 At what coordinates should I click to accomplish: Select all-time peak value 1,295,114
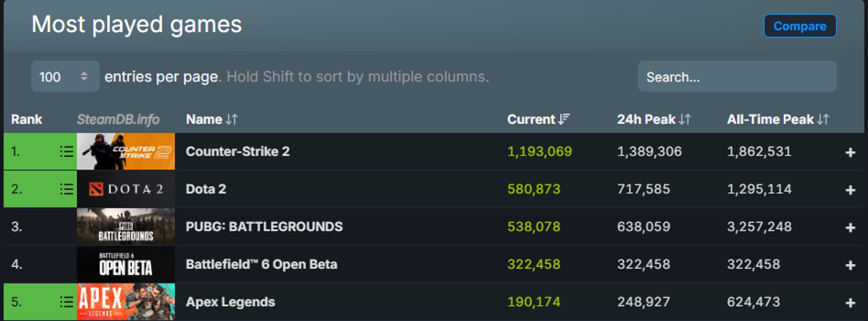tap(759, 189)
